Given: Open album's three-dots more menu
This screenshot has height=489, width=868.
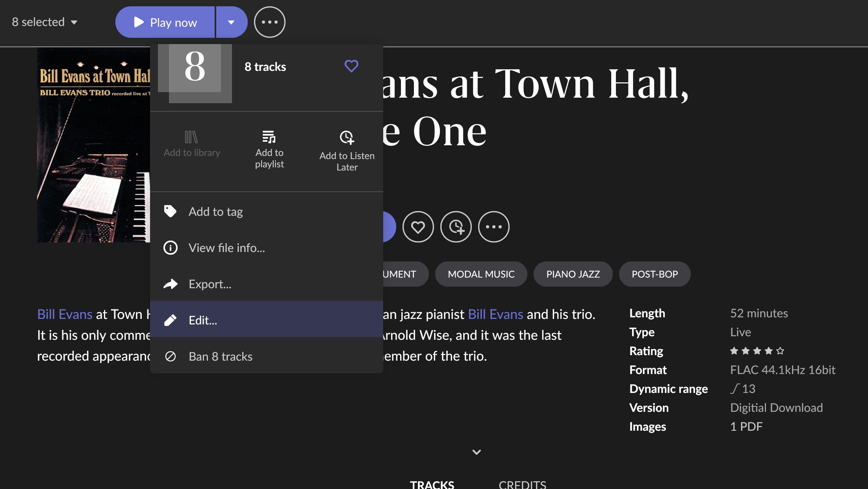Looking at the screenshot, I should click(x=493, y=227).
